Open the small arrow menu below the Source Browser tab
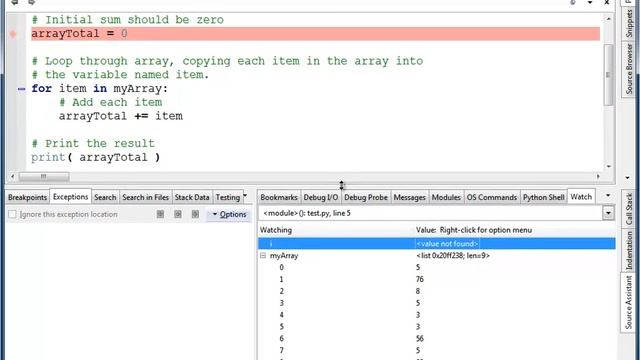This screenshot has height=360, width=640. [627, 178]
